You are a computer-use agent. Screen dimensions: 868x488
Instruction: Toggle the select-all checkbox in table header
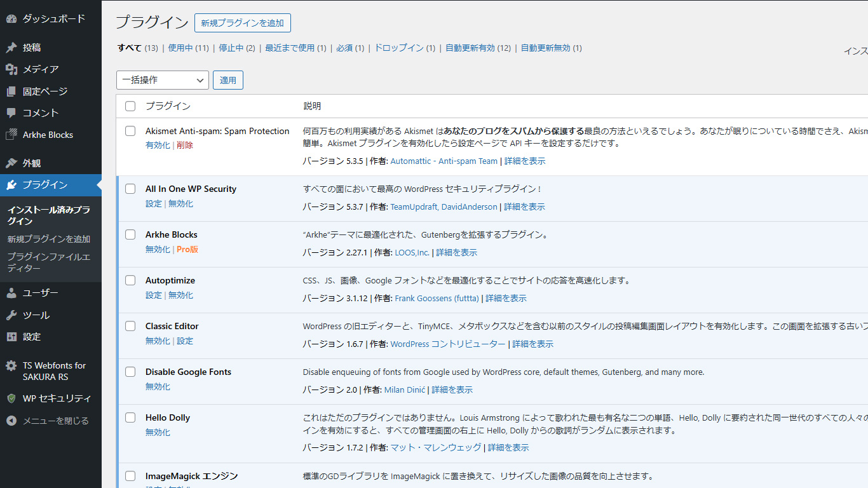tap(130, 106)
